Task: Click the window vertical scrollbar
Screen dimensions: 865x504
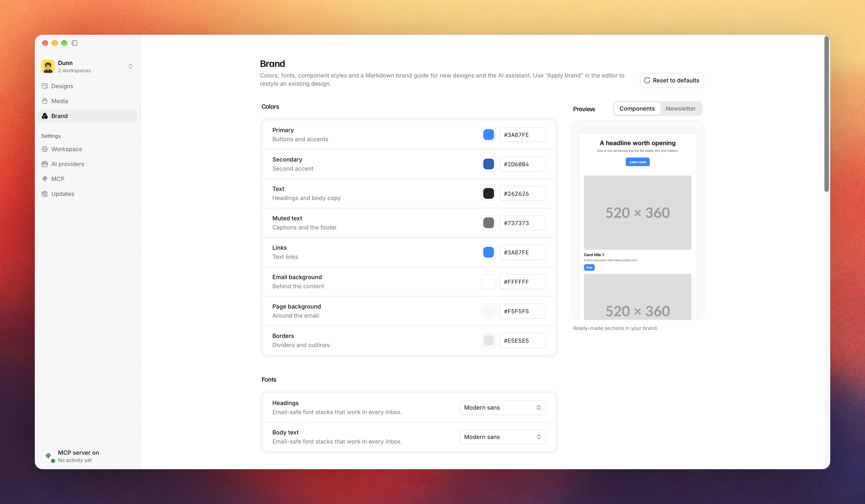Action: [826, 114]
